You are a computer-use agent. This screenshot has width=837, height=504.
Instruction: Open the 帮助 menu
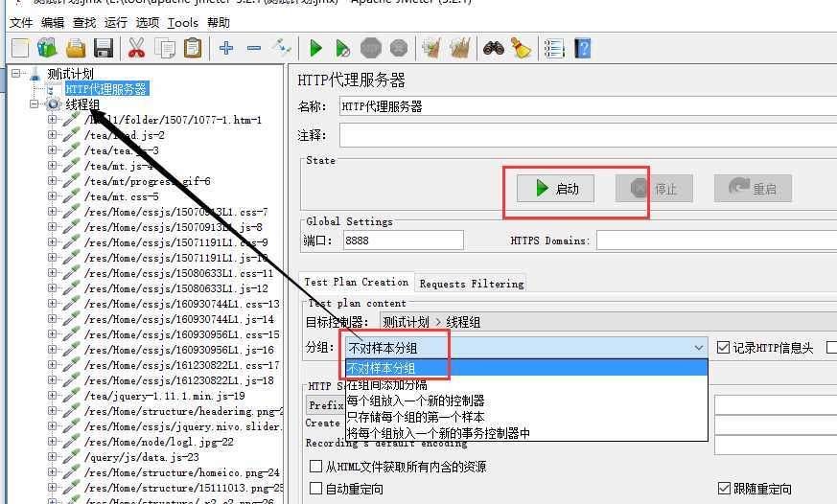[219, 22]
